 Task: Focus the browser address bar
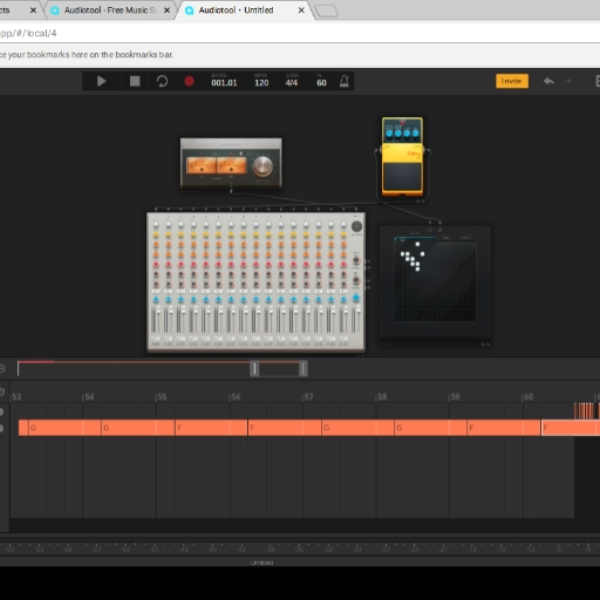[x=300, y=33]
